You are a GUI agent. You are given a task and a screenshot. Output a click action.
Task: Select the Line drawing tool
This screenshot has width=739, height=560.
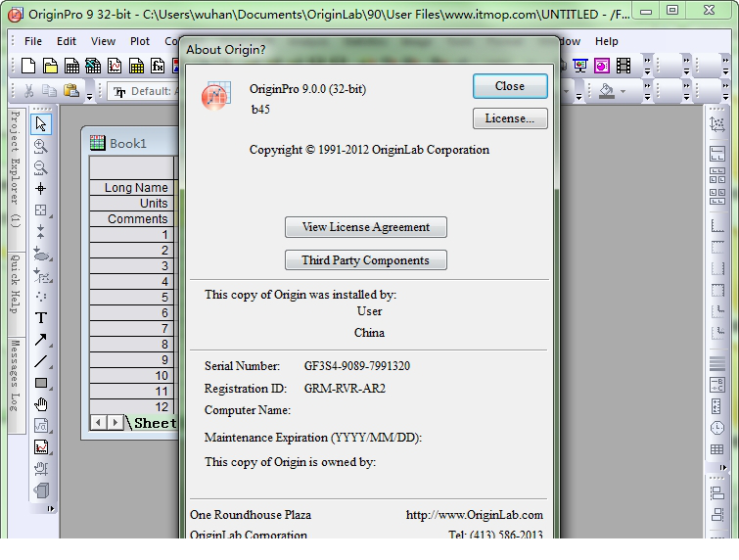41,361
